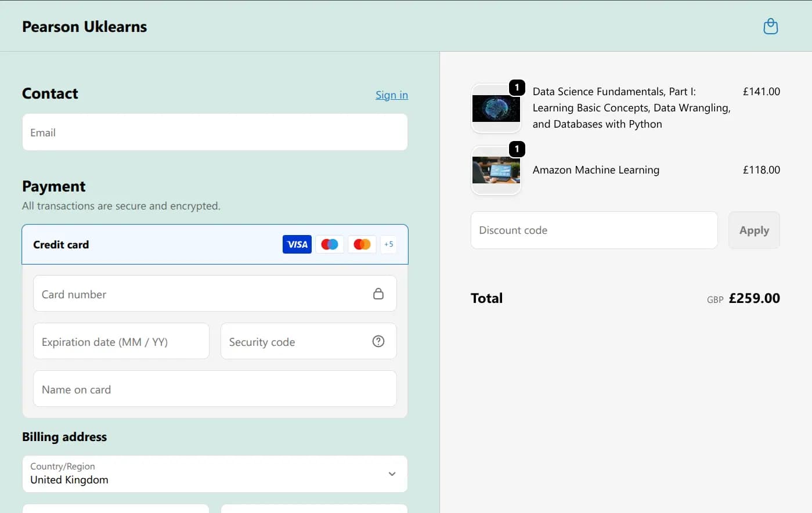Select the Credit card payment option
Image resolution: width=812 pixels, height=513 pixels.
click(215, 244)
